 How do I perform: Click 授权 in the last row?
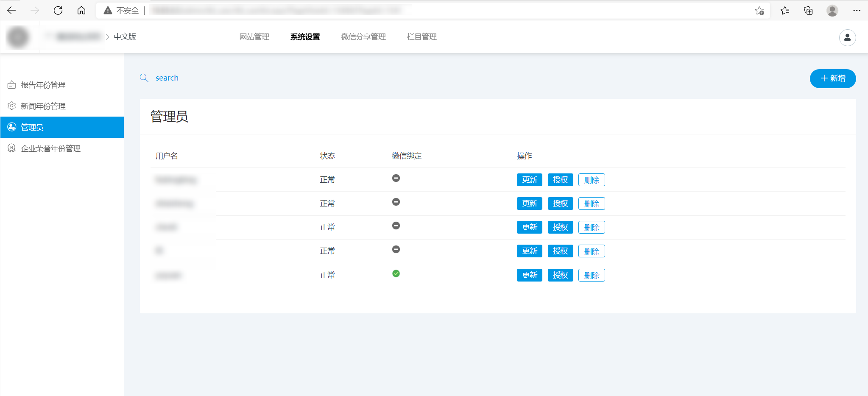561,275
